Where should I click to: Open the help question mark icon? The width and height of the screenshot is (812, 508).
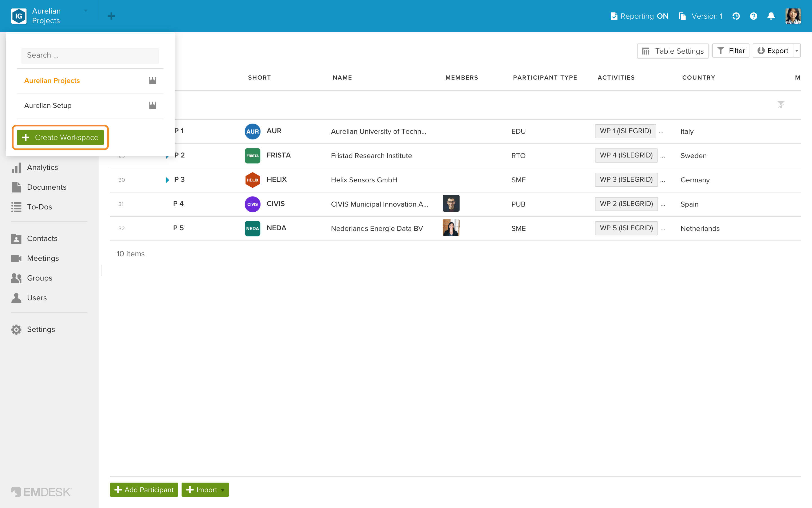tap(753, 16)
